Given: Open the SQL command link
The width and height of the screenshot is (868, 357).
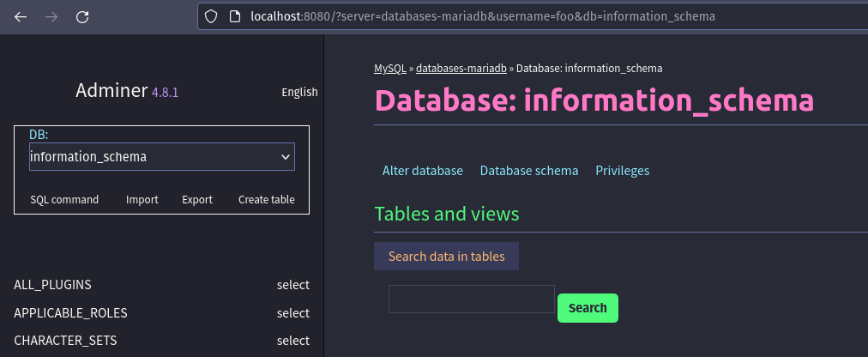Looking at the screenshot, I should tap(64, 199).
